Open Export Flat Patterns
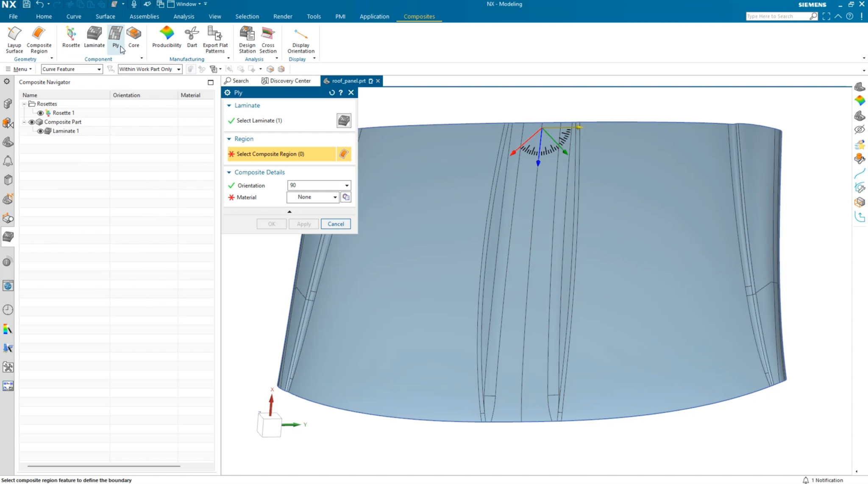The width and height of the screenshot is (868, 484). [215, 38]
